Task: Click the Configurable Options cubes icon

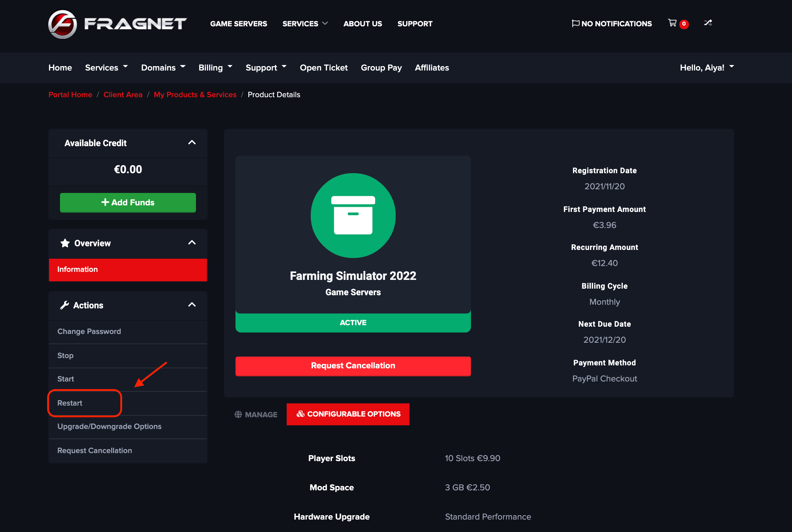Action: click(301, 414)
